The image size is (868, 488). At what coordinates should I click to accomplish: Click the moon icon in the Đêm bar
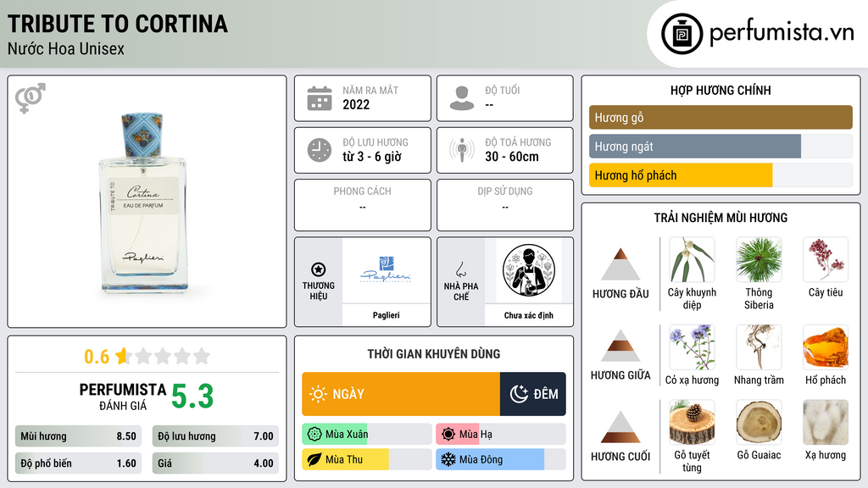[x=519, y=394]
